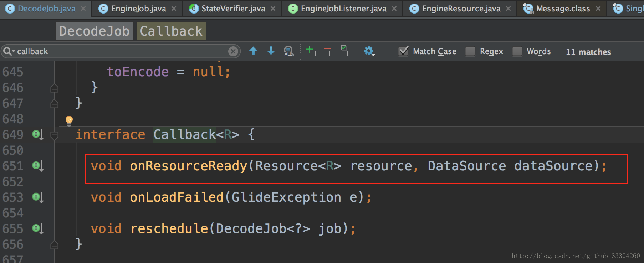644x263 pixels.
Task: Close the EngineJob.java tab
Action: pos(174,9)
